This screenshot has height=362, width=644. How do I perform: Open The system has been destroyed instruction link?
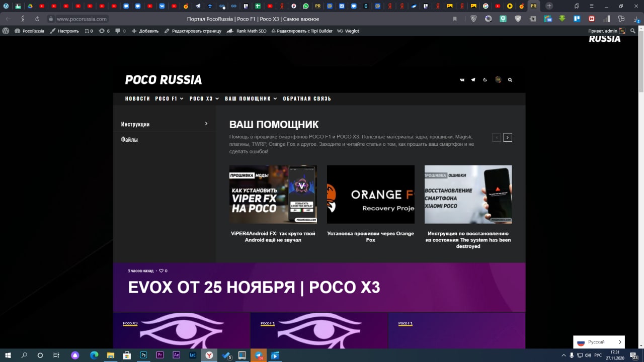tap(468, 240)
